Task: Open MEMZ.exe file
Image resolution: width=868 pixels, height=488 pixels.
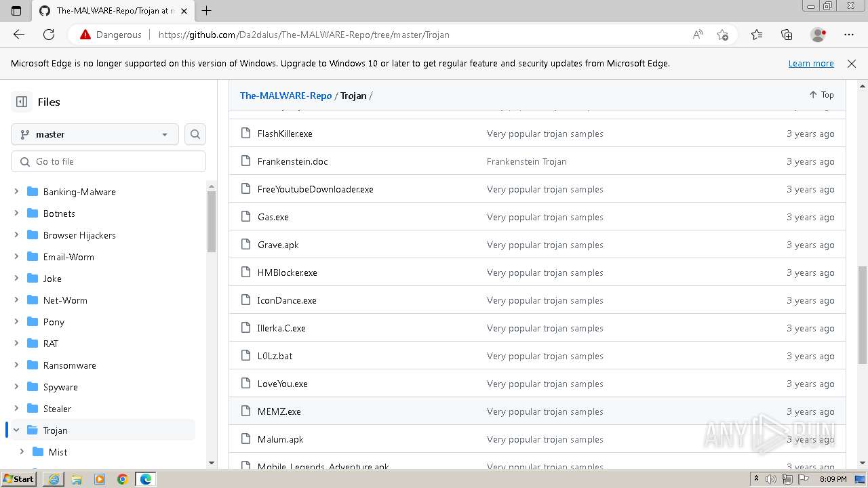Action: click(279, 411)
